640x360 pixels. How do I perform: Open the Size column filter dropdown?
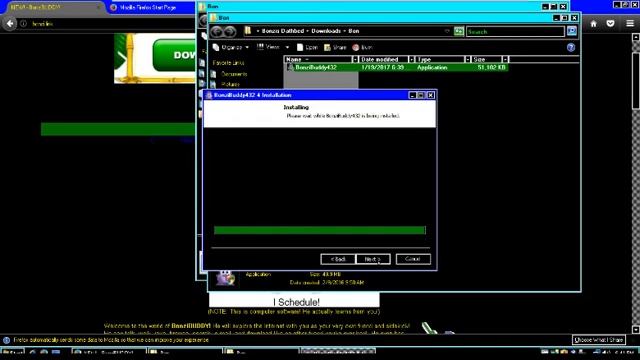point(505,59)
